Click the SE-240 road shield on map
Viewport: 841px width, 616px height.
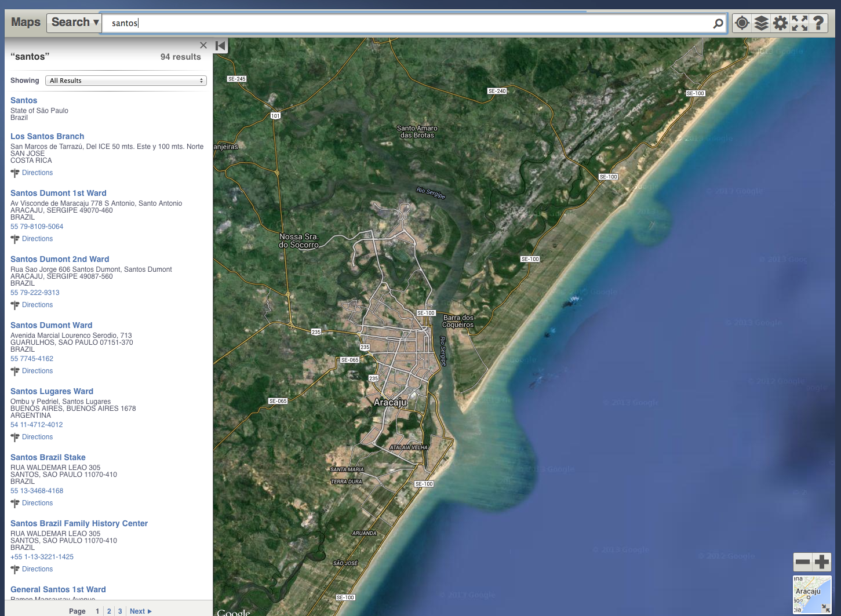497,91
